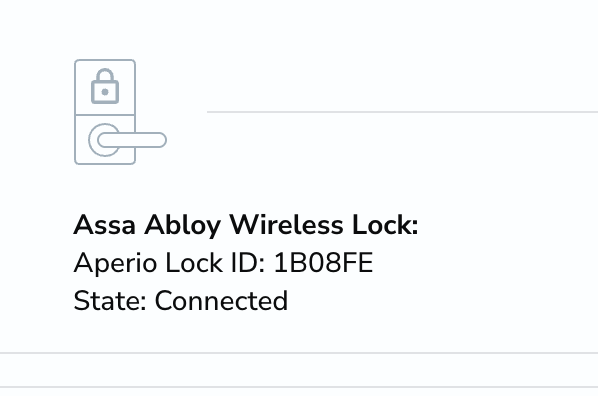
Task: Click the divider line below State row
Action: click(x=299, y=353)
